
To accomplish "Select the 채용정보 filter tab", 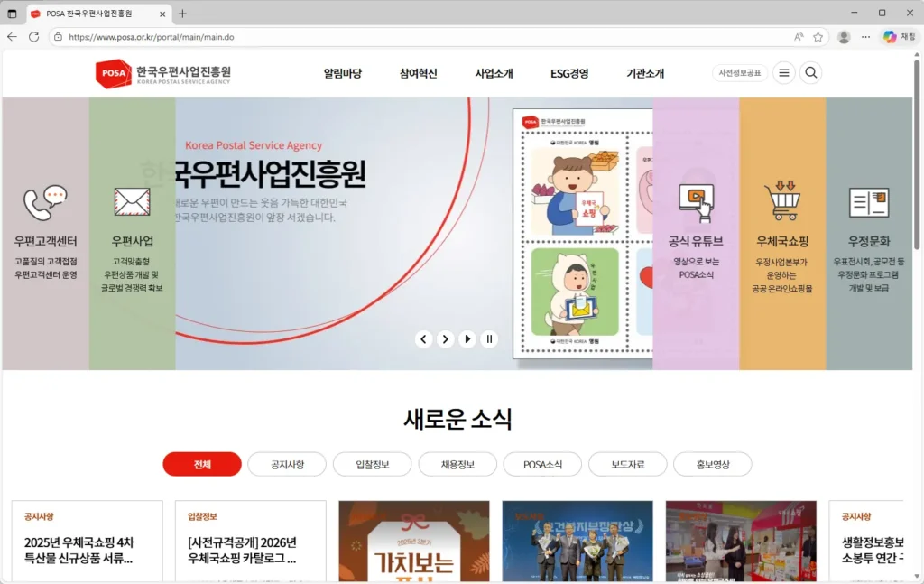I will point(457,464).
